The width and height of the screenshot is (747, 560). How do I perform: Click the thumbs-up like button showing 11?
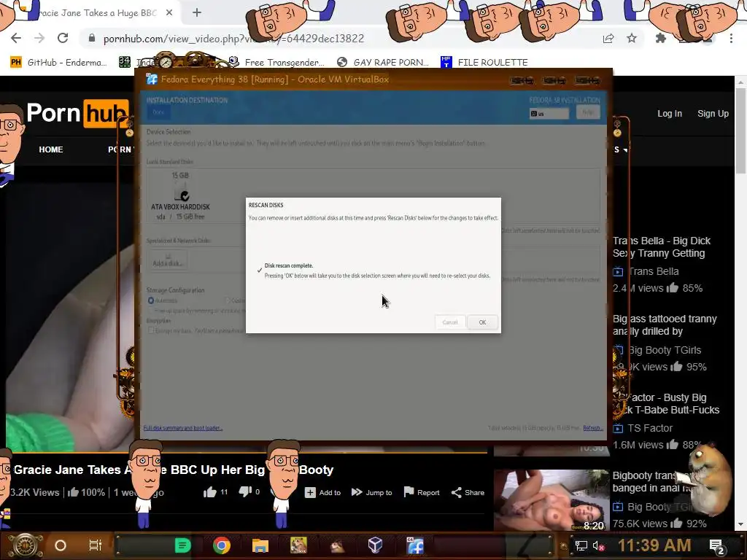215,492
